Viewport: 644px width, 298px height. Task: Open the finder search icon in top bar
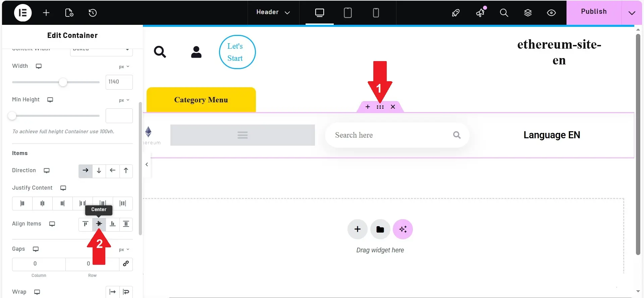[x=504, y=13]
